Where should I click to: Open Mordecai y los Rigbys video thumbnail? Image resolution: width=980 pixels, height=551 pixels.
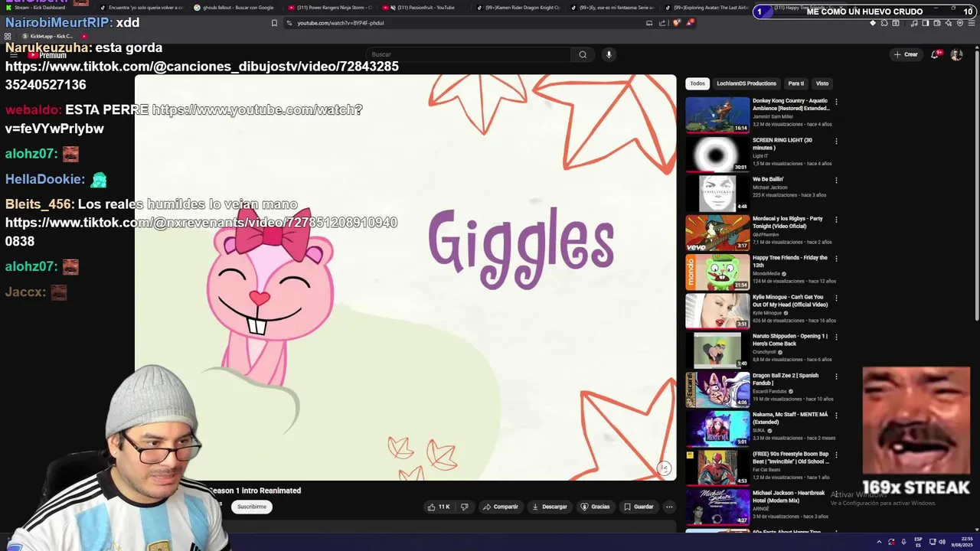(x=717, y=233)
